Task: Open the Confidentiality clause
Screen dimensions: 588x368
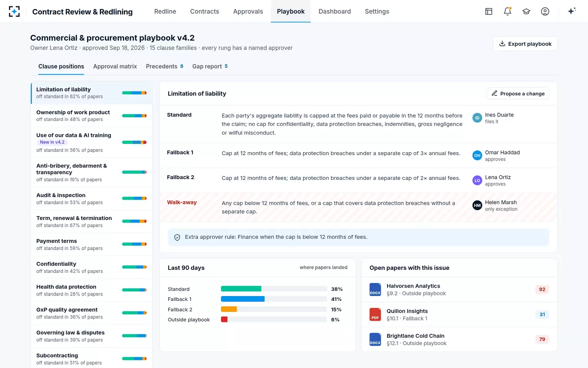Action: [91, 267]
